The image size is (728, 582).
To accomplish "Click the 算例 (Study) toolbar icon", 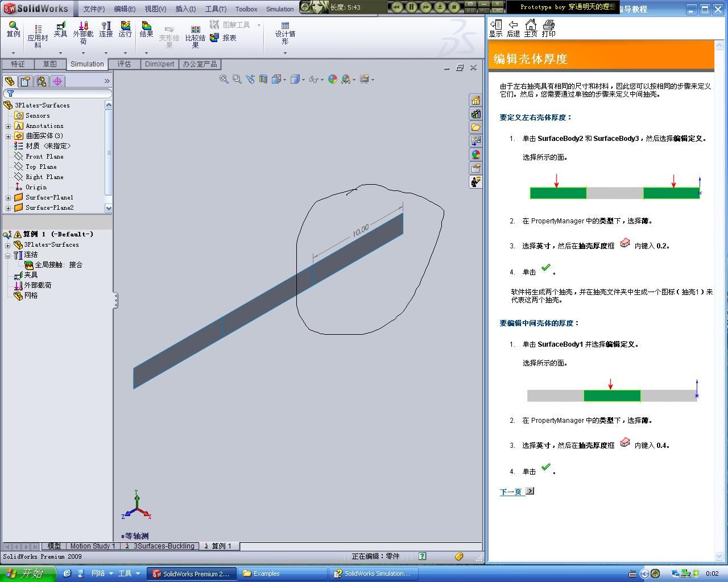I will (13, 30).
